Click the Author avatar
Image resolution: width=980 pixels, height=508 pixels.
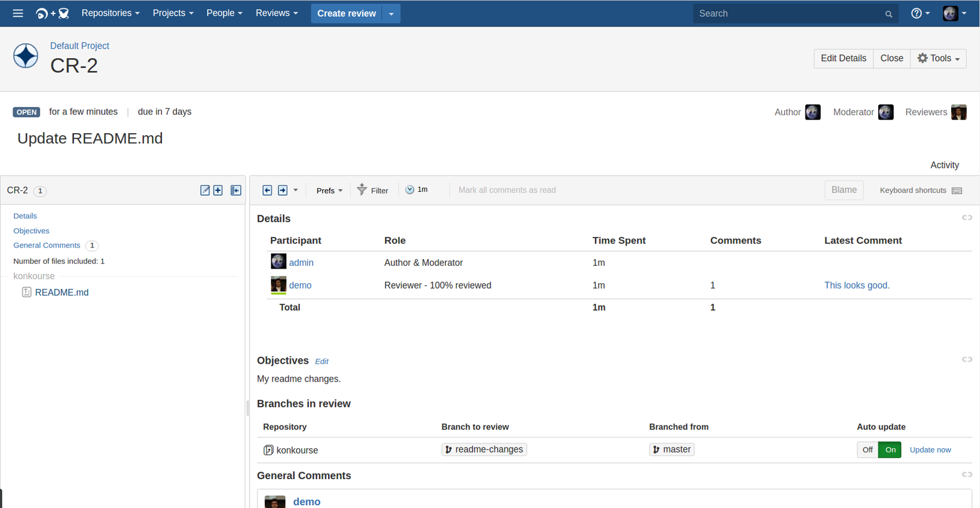813,112
